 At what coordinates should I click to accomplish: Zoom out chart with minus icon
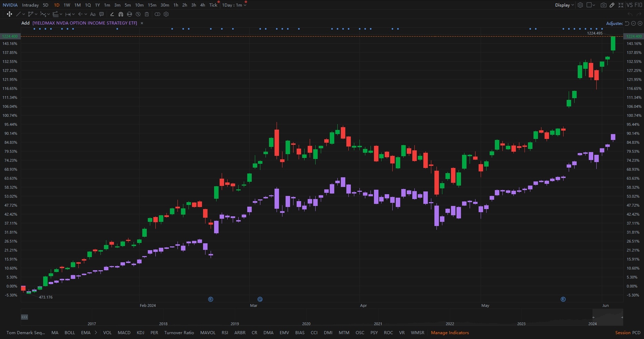pos(633,23)
